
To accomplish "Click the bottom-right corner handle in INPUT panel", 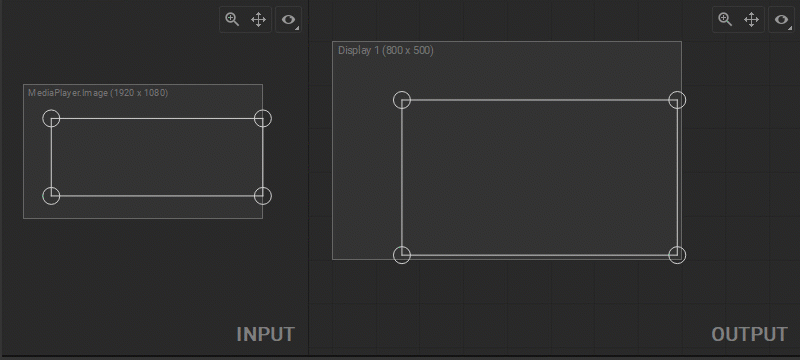I will point(263,195).
